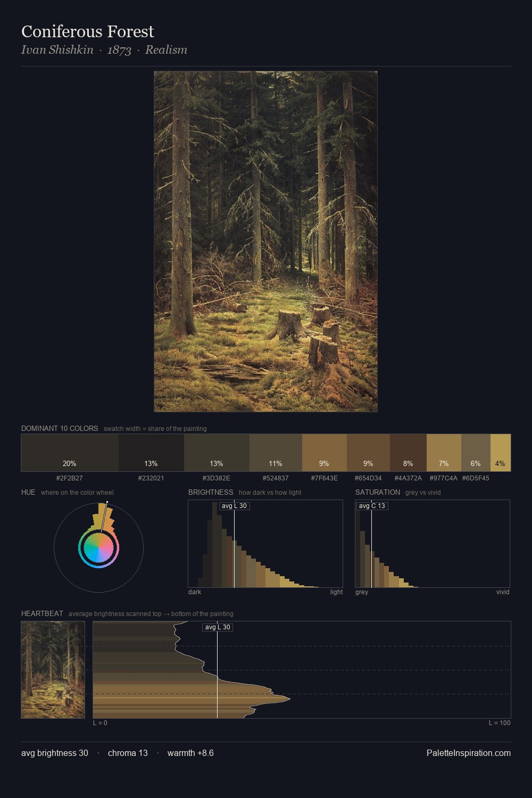532x798 pixels.
Task: Click the 'avg L 30' label in Heartbeat chart
Action: pos(218,627)
